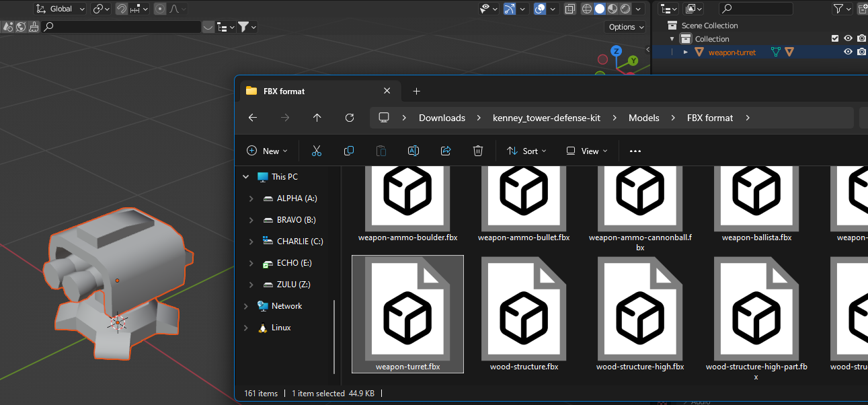Hide weapon-turret object with eye icon
The image size is (868, 405).
point(849,52)
